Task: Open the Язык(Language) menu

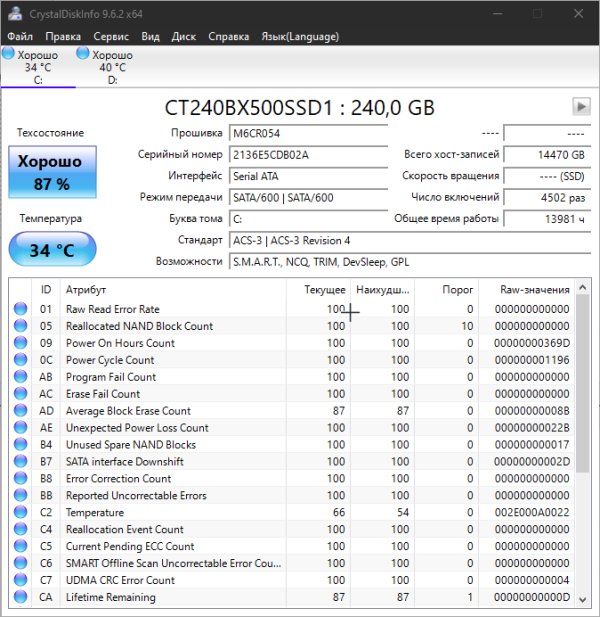Action: pos(300,36)
